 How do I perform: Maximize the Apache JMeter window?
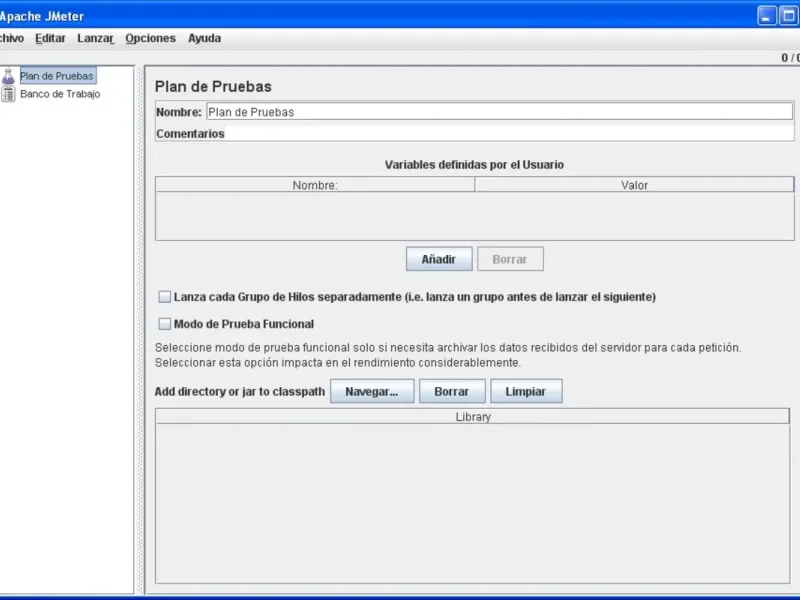point(789,16)
